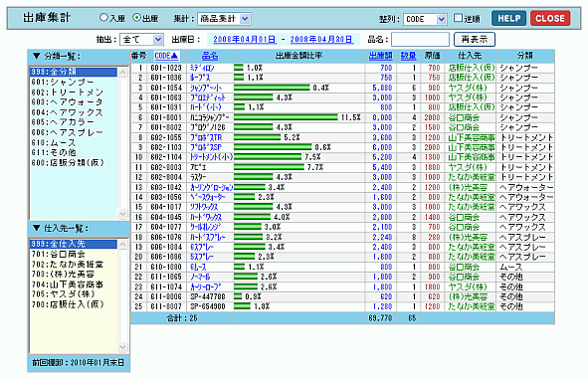Click 出庫額 value 2,240
The image size is (588, 379).
point(382,237)
